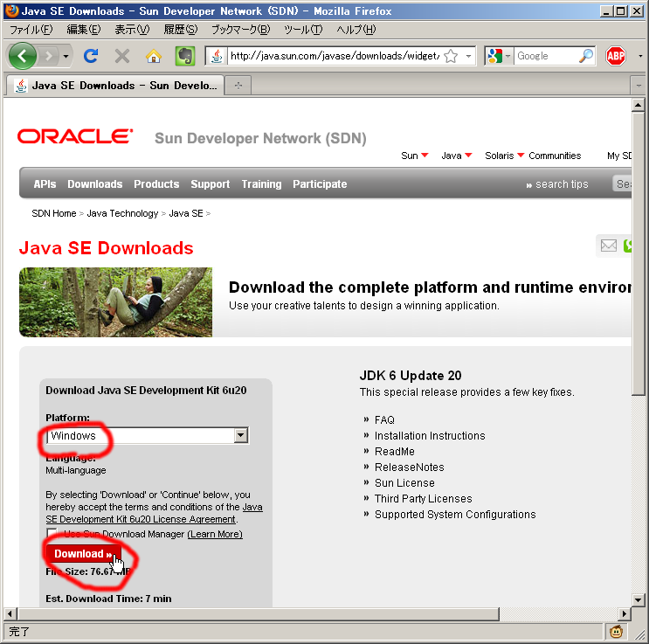
Task: Click Products in the navigation bar
Action: tap(156, 184)
